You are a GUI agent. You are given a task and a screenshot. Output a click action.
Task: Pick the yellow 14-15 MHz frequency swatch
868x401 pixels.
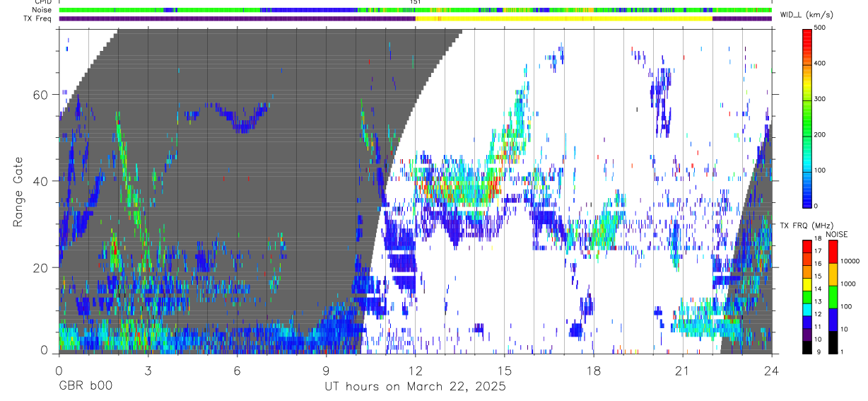click(807, 284)
